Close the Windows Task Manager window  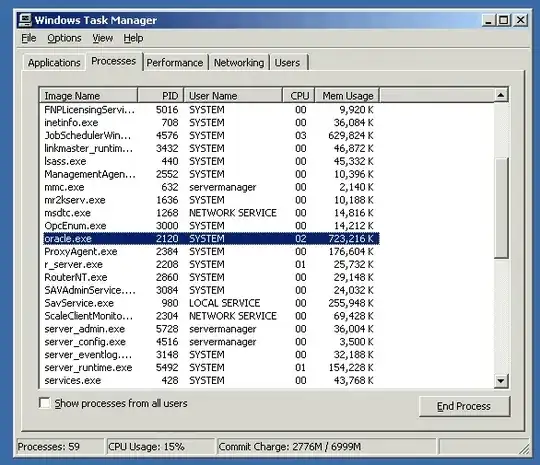tap(521, 20)
